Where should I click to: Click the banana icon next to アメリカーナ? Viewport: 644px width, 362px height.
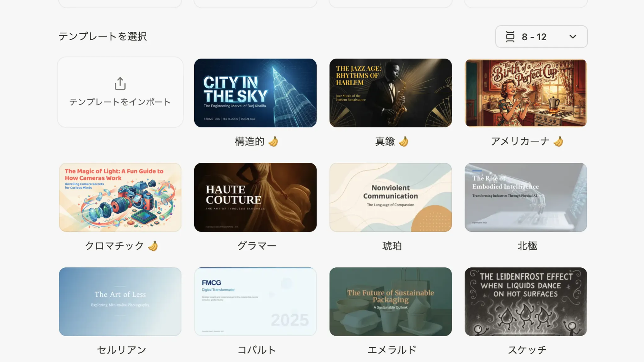tap(558, 141)
